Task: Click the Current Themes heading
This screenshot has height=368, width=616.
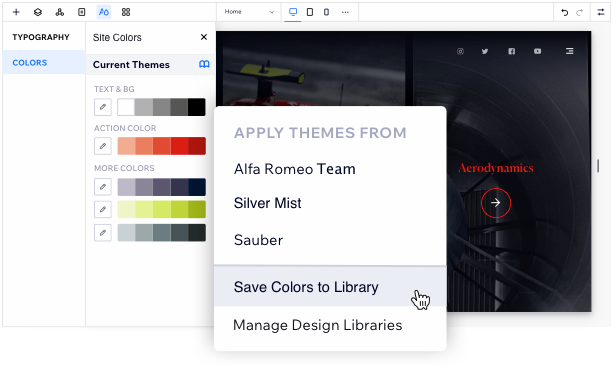Action: [131, 65]
